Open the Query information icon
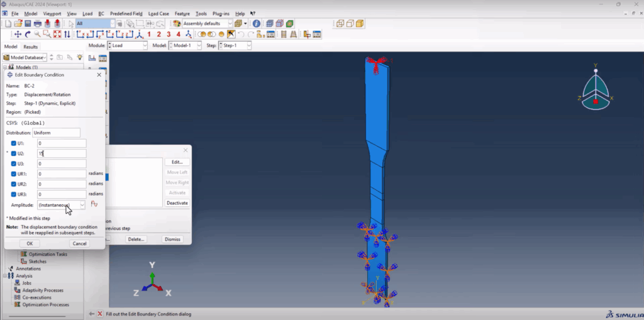The image size is (644, 320). point(257,23)
